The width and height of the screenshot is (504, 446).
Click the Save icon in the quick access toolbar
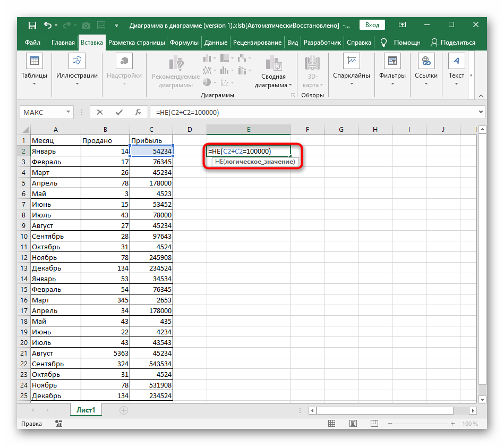[x=32, y=26]
